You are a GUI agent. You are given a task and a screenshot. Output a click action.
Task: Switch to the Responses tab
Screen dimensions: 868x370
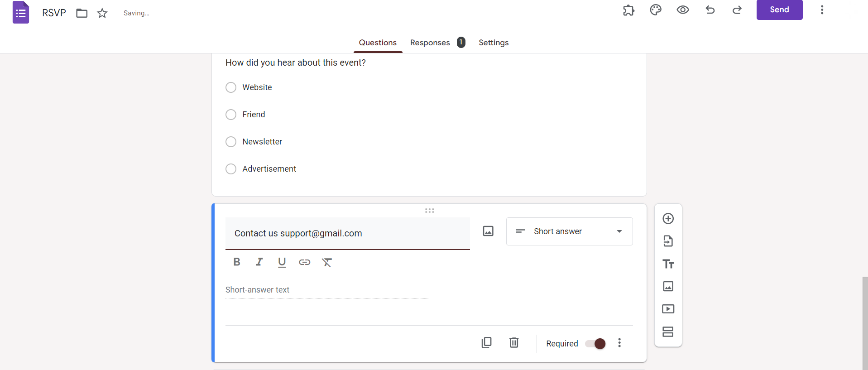point(430,43)
